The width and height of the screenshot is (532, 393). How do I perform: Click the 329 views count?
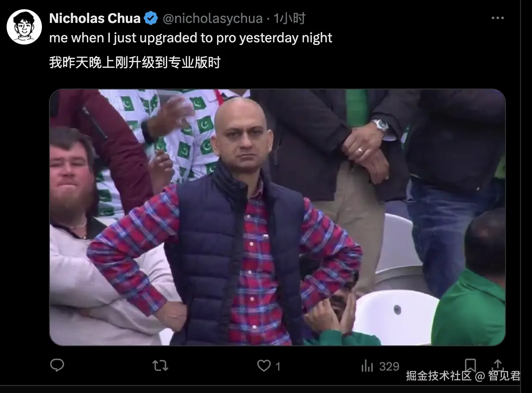click(x=389, y=366)
